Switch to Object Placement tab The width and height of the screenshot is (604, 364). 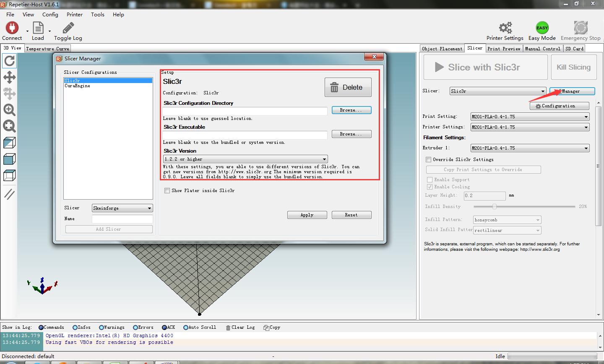tap(442, 49)
